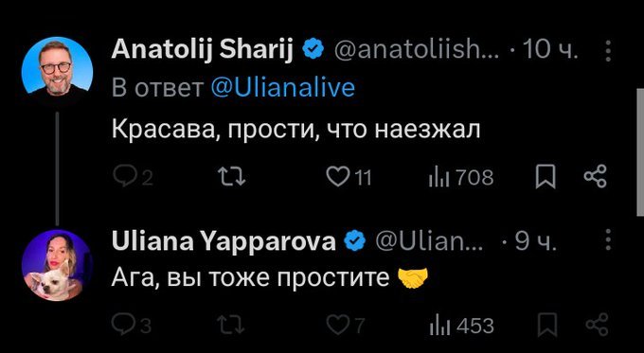Retweet Anatolij Sharij's tweet

[x=232, y=178]
